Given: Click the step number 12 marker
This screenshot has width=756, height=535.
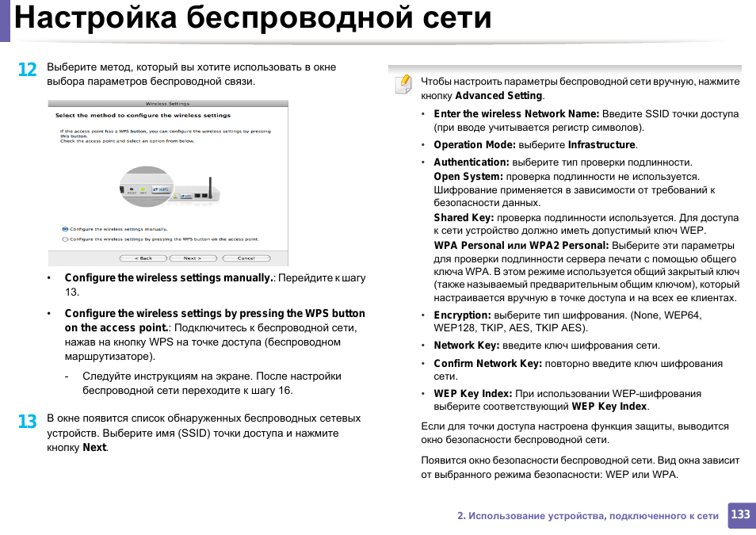Looking at the screenshot, I should pyautogui.click(x=28, y=69).
